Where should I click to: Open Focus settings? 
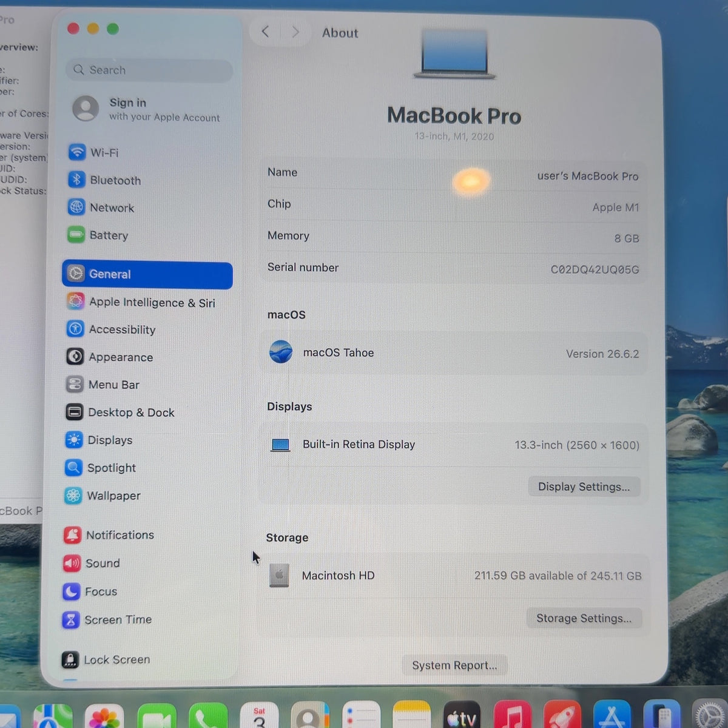[x=90, y=591]
